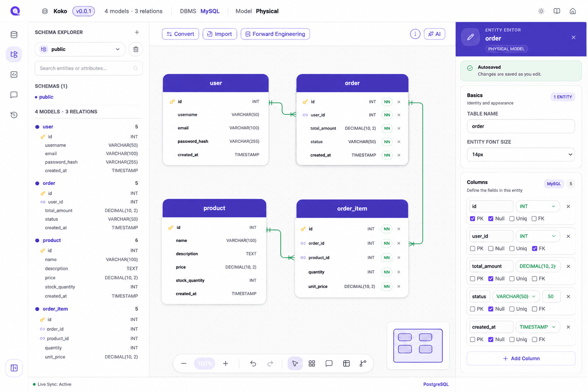Zoom in the canvas with the plus icon
This screenshot has height=392, width=588.
tap(226, 363)
